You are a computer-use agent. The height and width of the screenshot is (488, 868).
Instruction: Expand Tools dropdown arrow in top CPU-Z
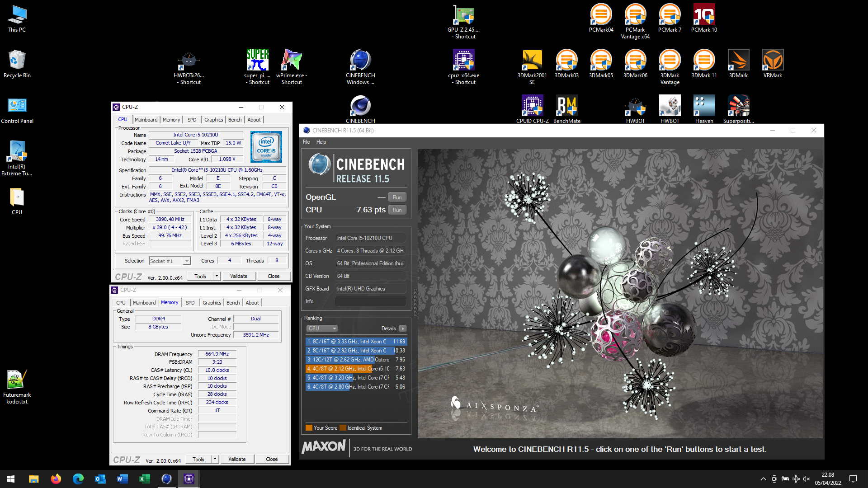[217, 276]
